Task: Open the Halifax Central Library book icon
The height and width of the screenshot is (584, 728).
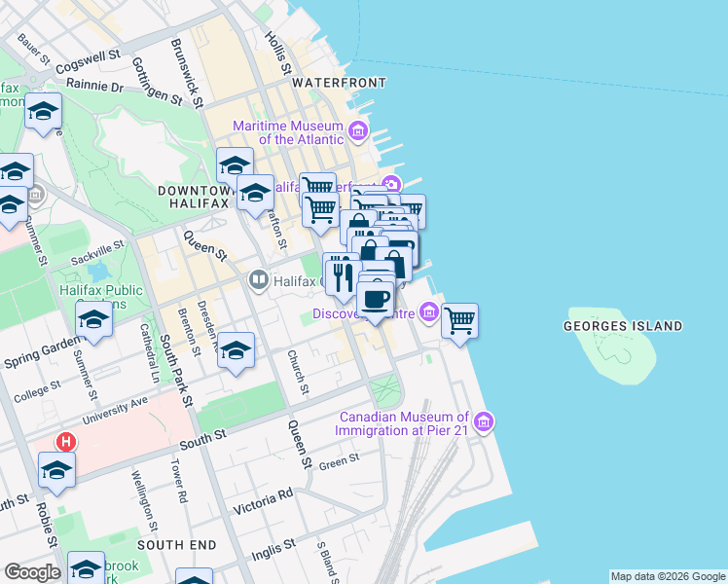Action: pos(259,281)
